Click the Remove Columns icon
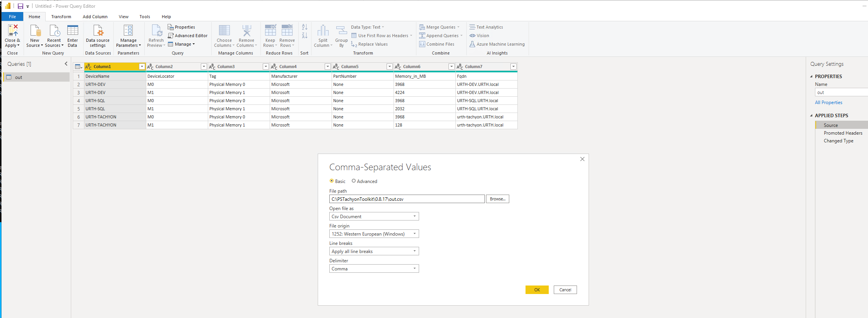The width and height of the screenshot is (868, 318). point(247,30)
